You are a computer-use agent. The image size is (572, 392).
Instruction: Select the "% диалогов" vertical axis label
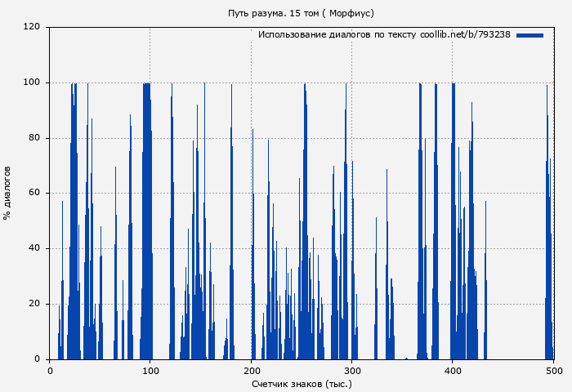[x=7, y=193]
